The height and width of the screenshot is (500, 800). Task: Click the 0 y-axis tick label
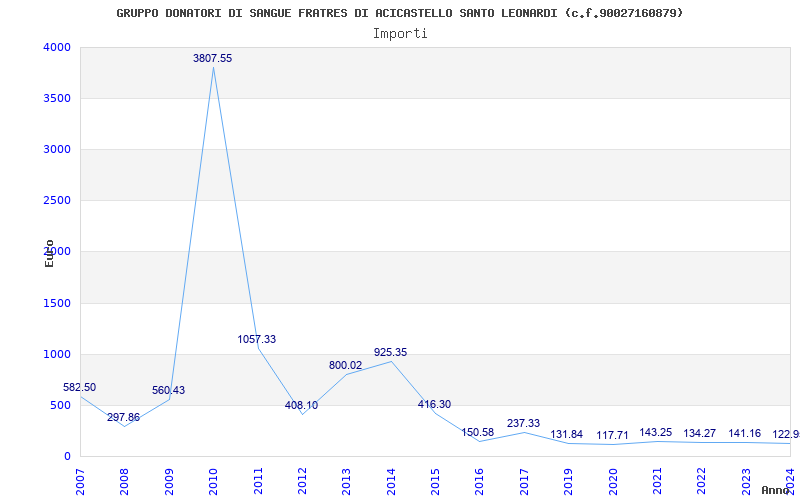tap(67, 457)
